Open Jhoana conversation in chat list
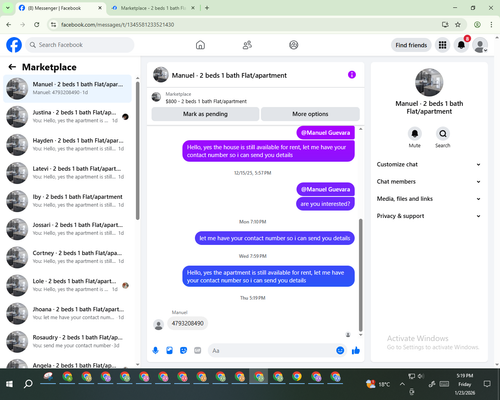The width and height of the screenshot is (500, 400). [67, 313]
